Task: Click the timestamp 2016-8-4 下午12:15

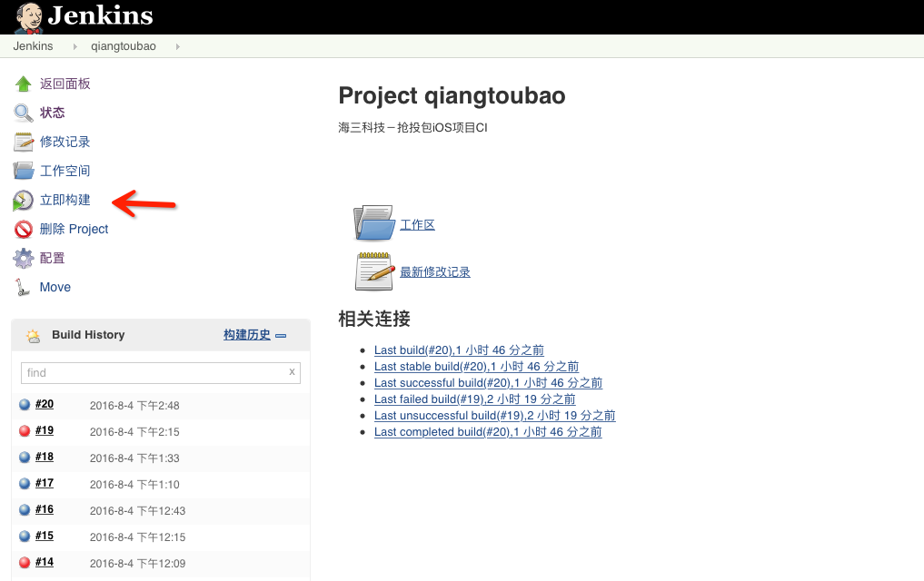Action: coord(137,537)
